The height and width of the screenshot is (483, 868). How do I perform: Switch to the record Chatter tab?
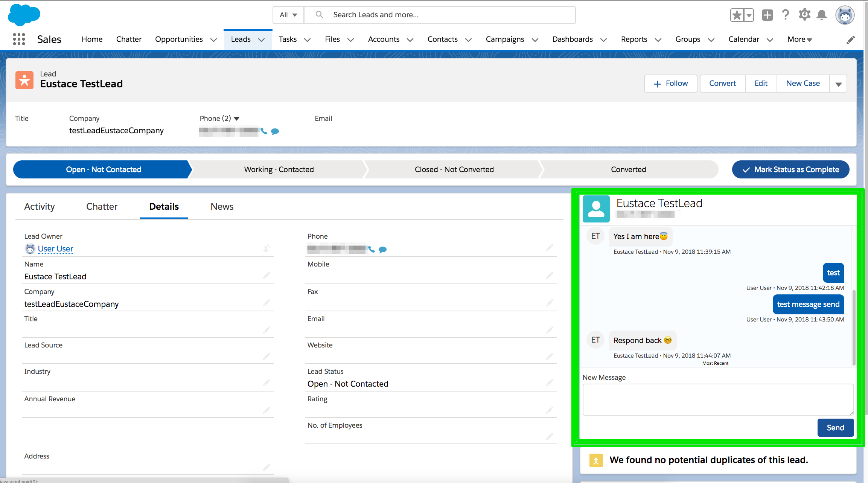(x=102, y=206)
